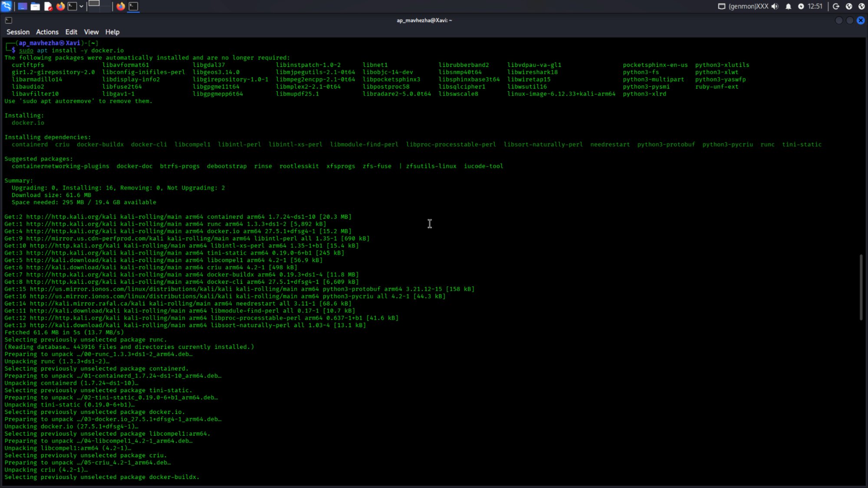Switch to the running Firefox window button
Viewport: 868px width, 488px height.
(x=121, y=7)
